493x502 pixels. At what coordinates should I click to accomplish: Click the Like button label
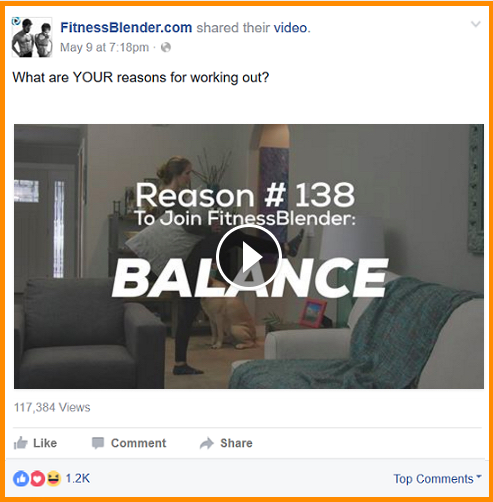(45, 443)
